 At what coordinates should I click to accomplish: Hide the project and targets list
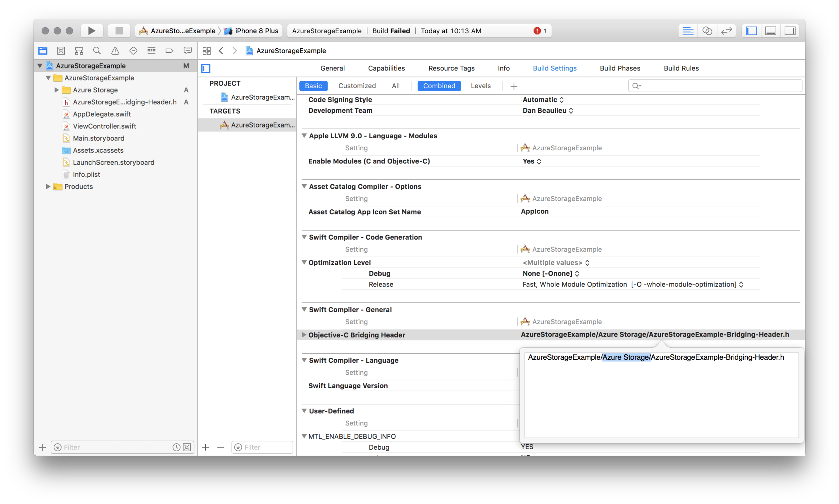(x=206, y=68)
